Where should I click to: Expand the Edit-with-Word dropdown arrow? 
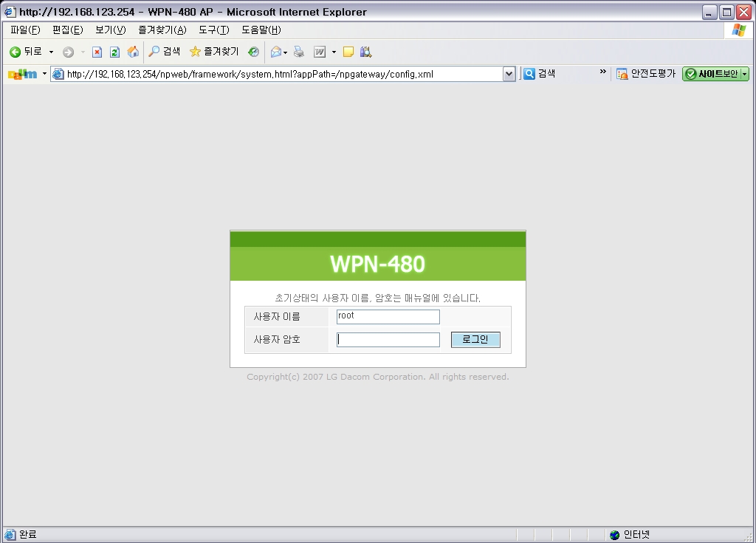[334, 52]
